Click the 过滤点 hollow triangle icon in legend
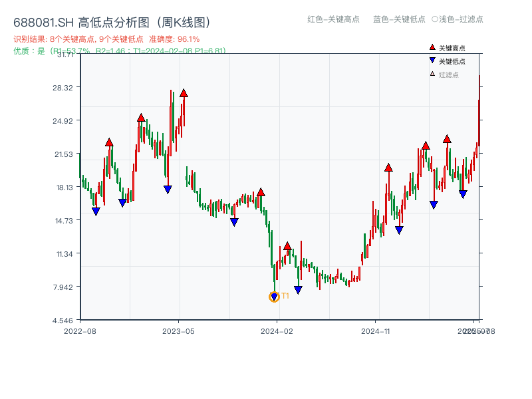Image resolution: width=532 pixels, height=399 pixels. [432, 73]
